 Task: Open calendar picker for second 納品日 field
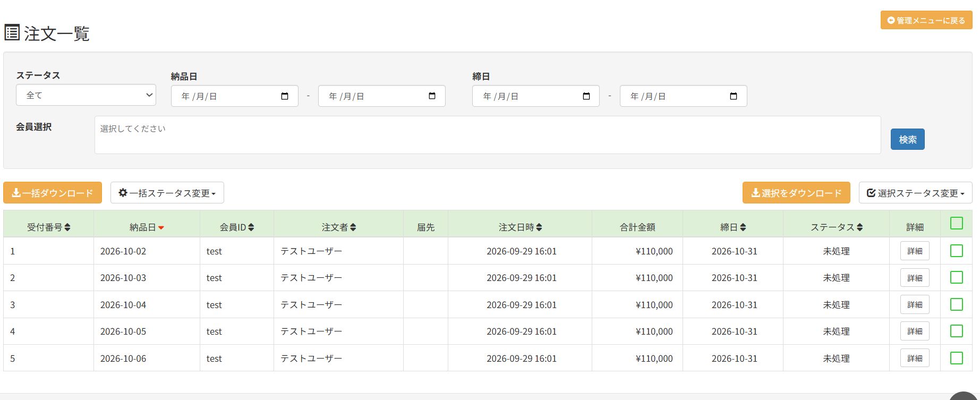click(432, 96)
